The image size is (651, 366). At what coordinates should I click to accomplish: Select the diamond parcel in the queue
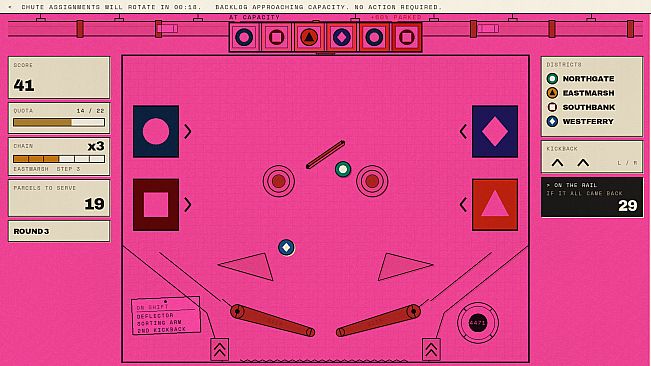coord(341,37)
